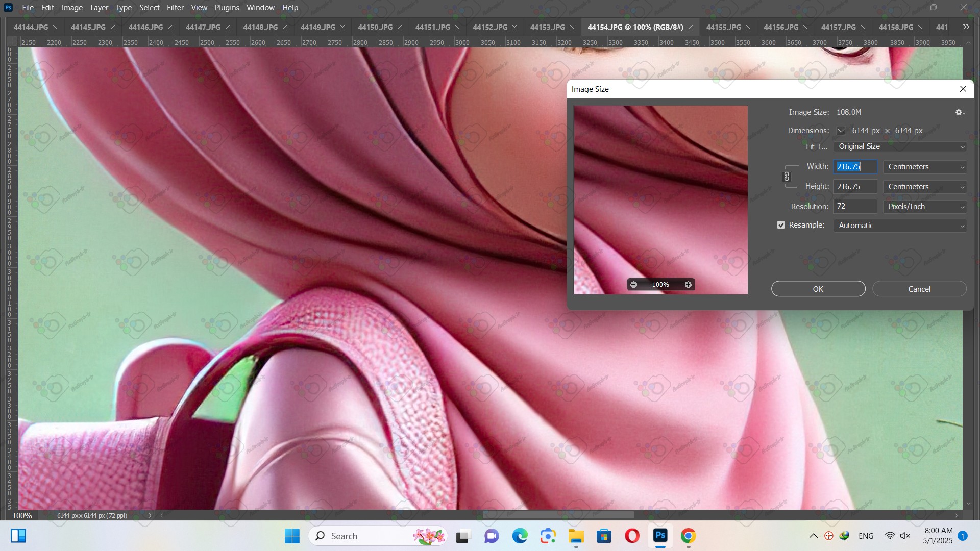Close the 44154.JPG active tab
The width and height of the screenshot is (980, 551).
[691, 27]
